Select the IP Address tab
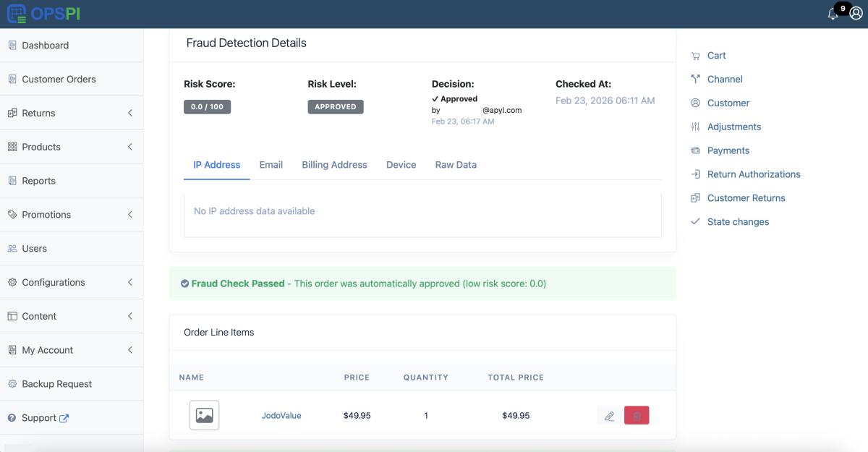 pos(216,165)
